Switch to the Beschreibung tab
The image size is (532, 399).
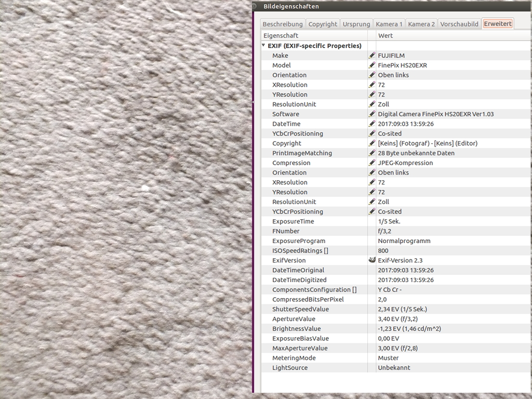tap(282, 24)
